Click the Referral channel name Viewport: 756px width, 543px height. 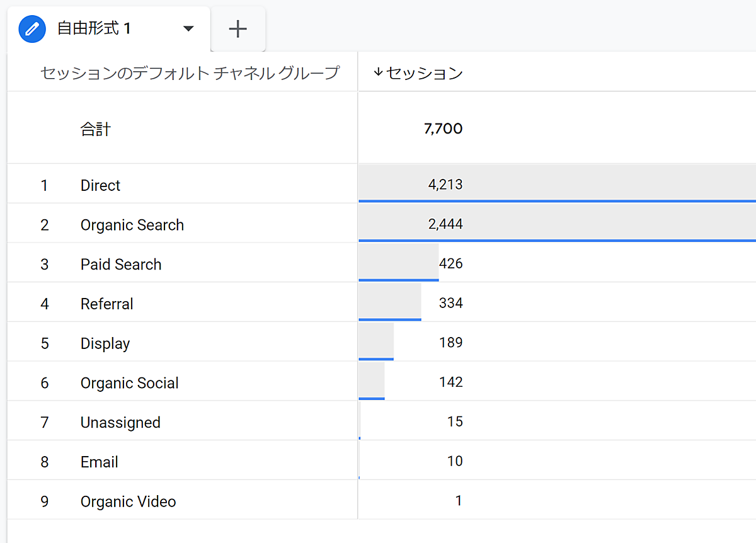pos(107,304)
